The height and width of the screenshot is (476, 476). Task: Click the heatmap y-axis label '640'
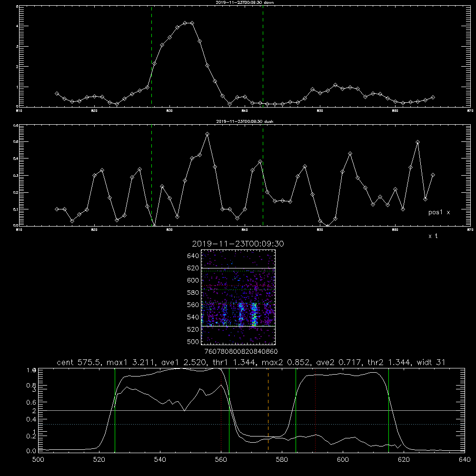pyautogui.click(x=193, y=256)
